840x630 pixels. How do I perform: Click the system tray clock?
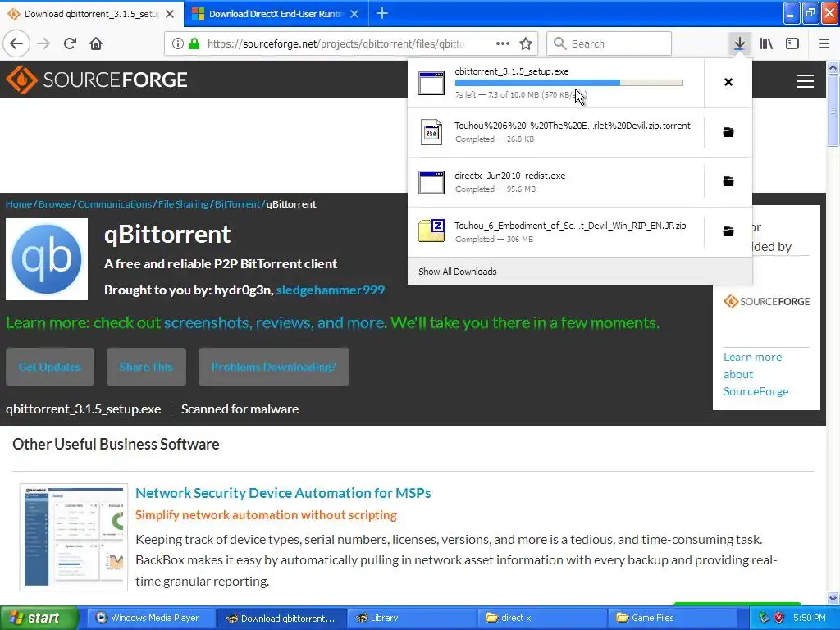(809, 618)
